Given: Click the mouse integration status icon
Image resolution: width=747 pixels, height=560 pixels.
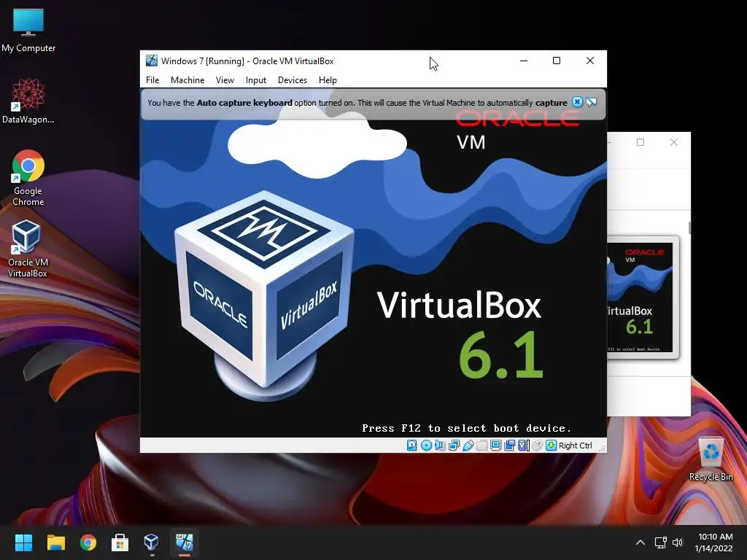Looking at the screenshot, I should coord(538,446).
